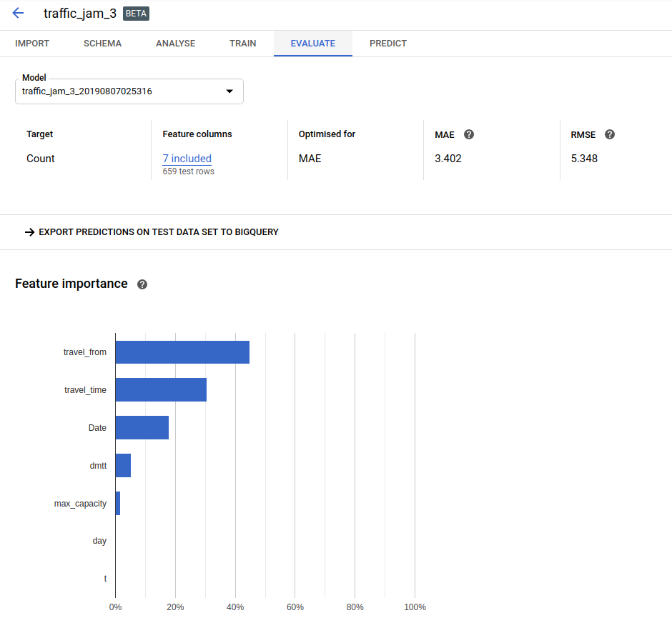Click the max_capacity importance bar
The image size is (672, 618).
pyautogui.click(x=118, y=504)
